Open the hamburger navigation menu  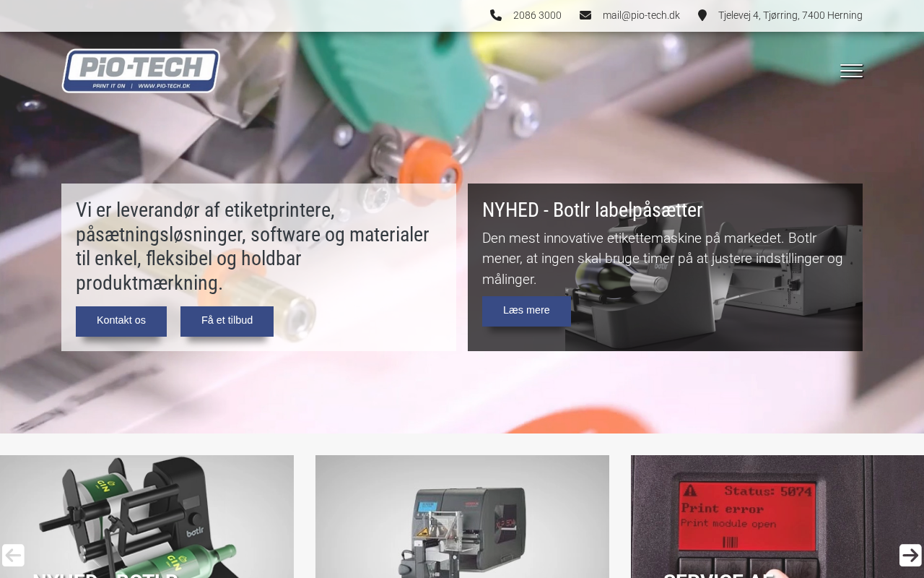tap(851, 71)
